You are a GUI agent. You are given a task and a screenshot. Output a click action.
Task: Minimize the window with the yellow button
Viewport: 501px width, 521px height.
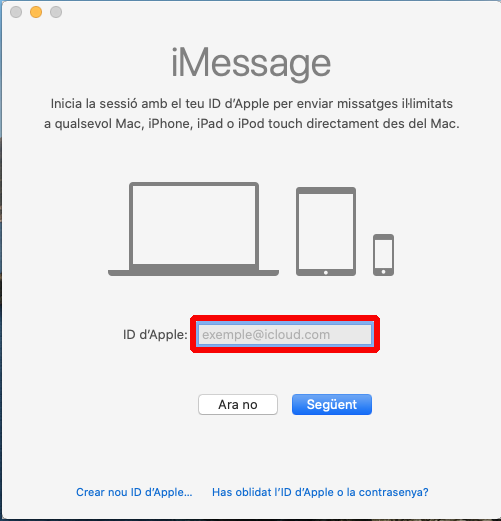[36, 12]
